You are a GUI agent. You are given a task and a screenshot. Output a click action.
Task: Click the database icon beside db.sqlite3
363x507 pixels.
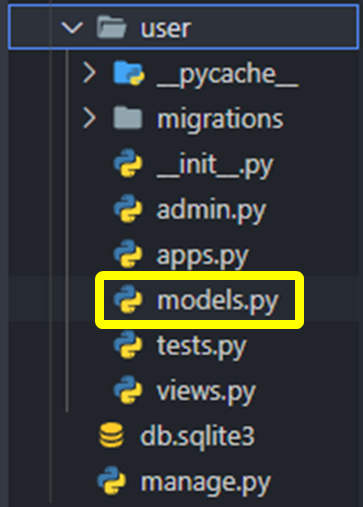(111, 435)
